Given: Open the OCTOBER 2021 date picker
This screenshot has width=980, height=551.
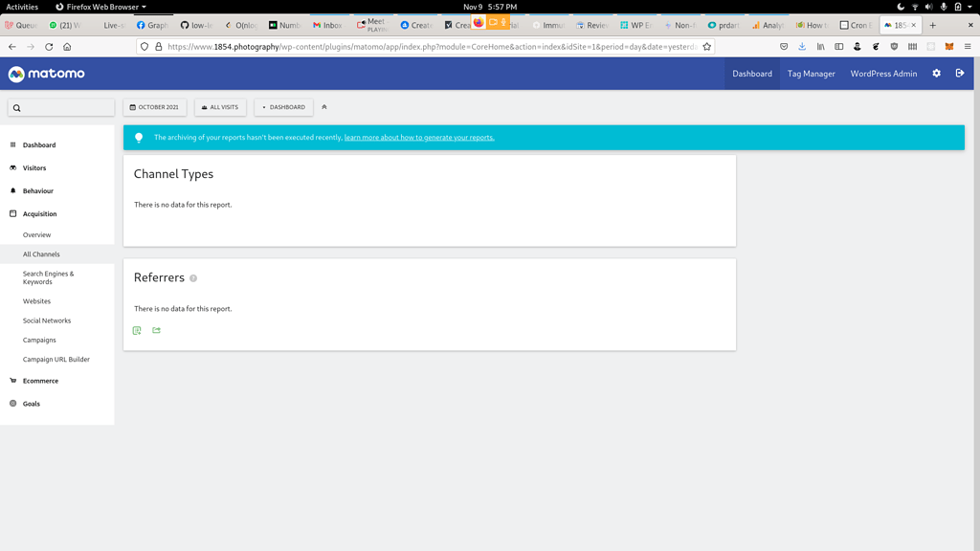Looking at the screenshot, I should coord(154,107).
